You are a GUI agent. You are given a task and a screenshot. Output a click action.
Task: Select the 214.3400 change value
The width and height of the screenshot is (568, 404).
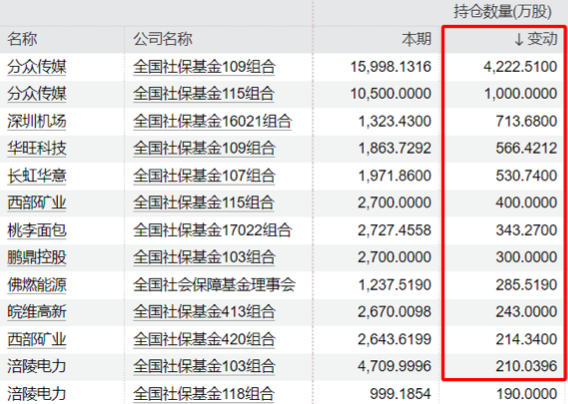click(x=527, y=339)
